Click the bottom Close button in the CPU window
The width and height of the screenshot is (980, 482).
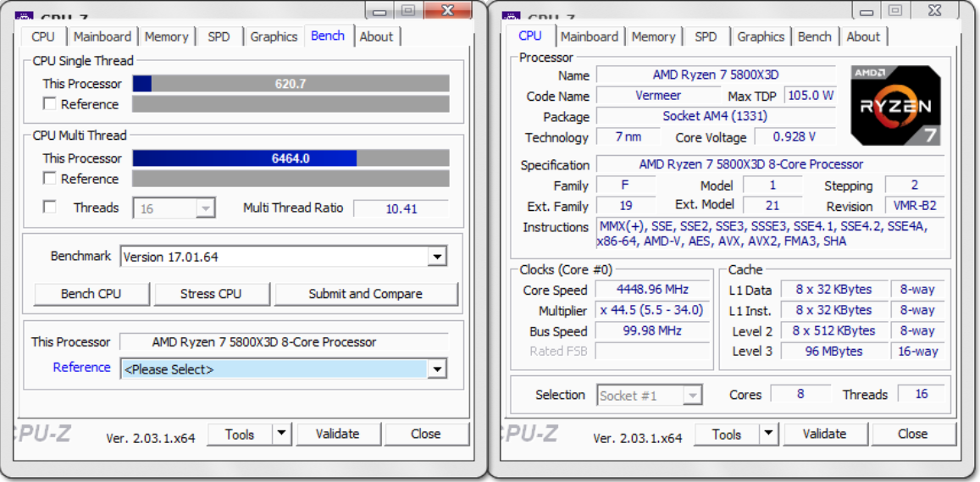pyautogui.click(x=913, y=434)
